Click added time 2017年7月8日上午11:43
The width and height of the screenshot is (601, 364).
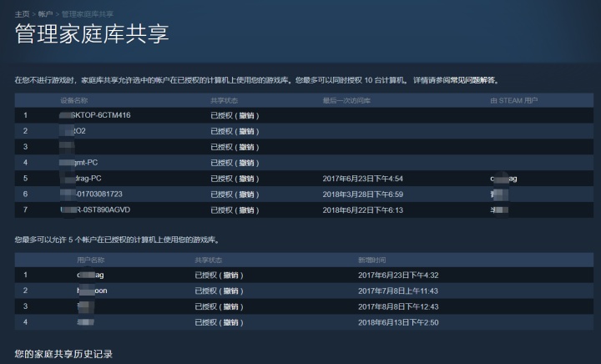[398, 291]
